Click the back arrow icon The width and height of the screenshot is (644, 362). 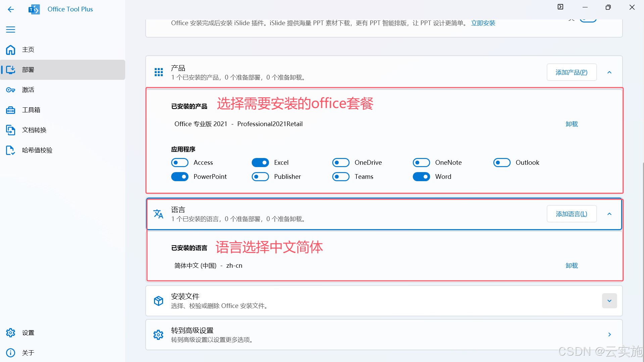coord(11,9)
